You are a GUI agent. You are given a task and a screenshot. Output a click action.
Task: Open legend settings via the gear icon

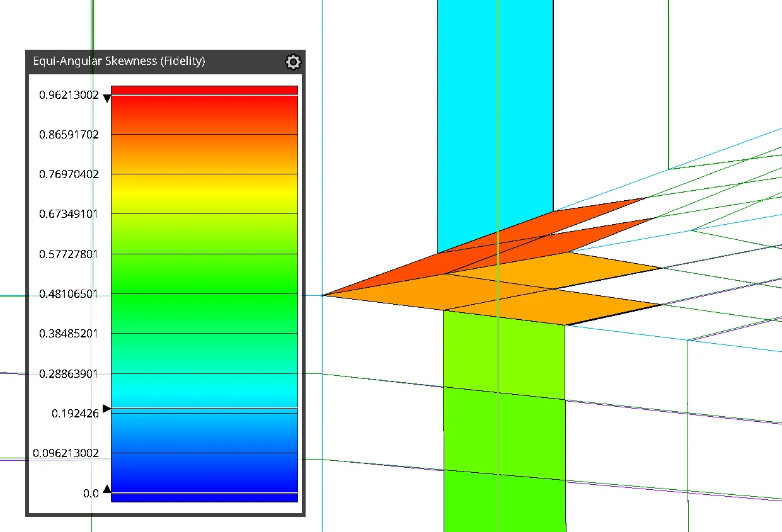(x=293, y=62)
